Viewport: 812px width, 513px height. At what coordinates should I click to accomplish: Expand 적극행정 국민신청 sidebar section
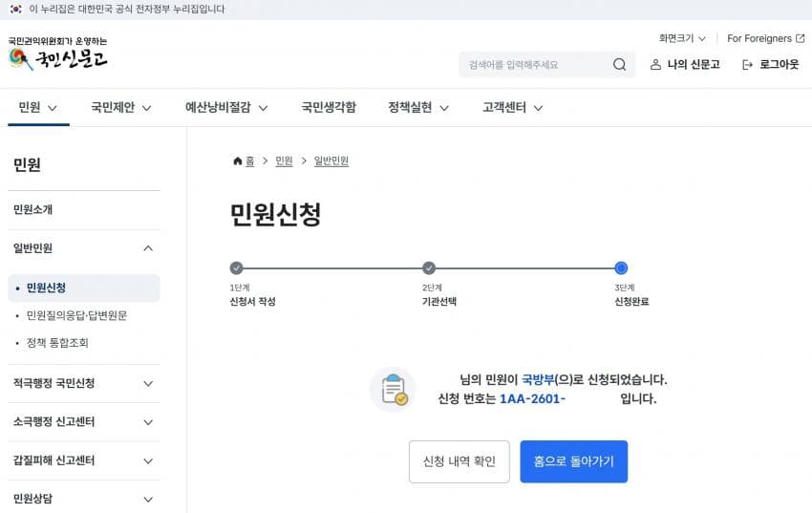(x=148, y=383)
